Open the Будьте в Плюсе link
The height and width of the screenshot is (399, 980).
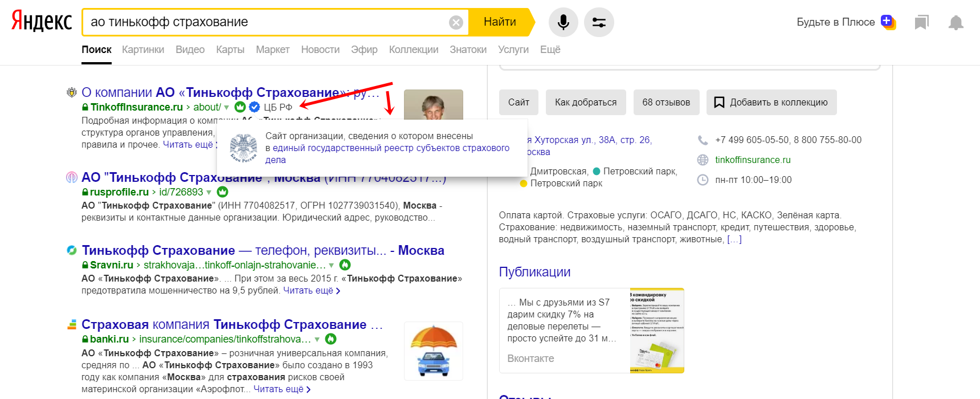coord(835,22)
